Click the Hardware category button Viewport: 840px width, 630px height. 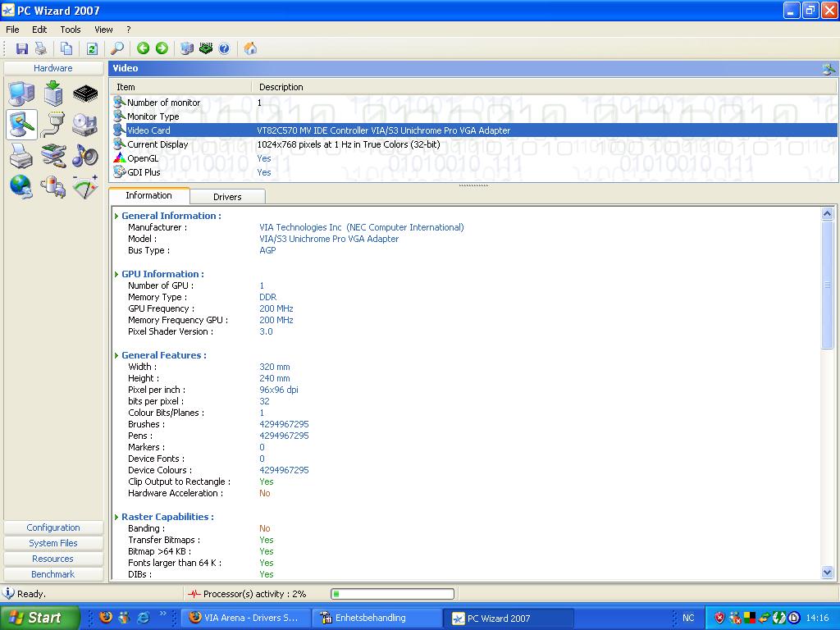pos(53,68)
